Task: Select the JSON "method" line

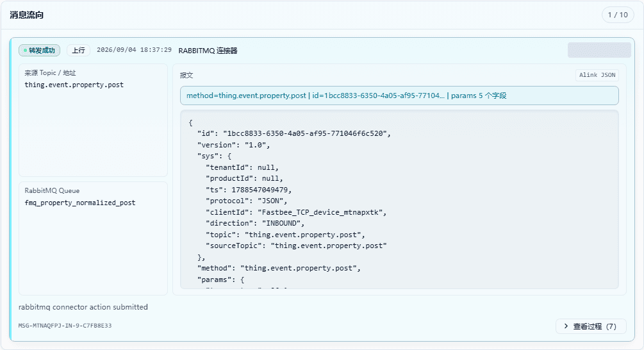Action: tap(279, 268)
